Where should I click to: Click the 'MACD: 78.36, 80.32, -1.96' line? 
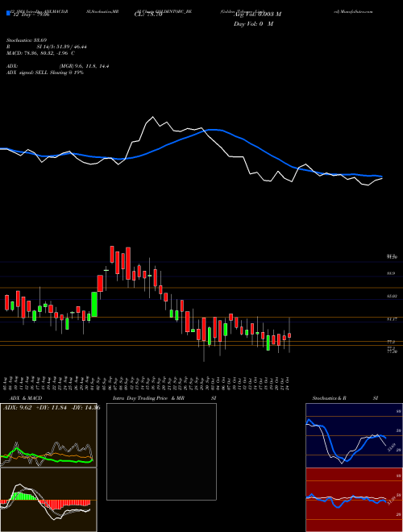click(39, 53)
